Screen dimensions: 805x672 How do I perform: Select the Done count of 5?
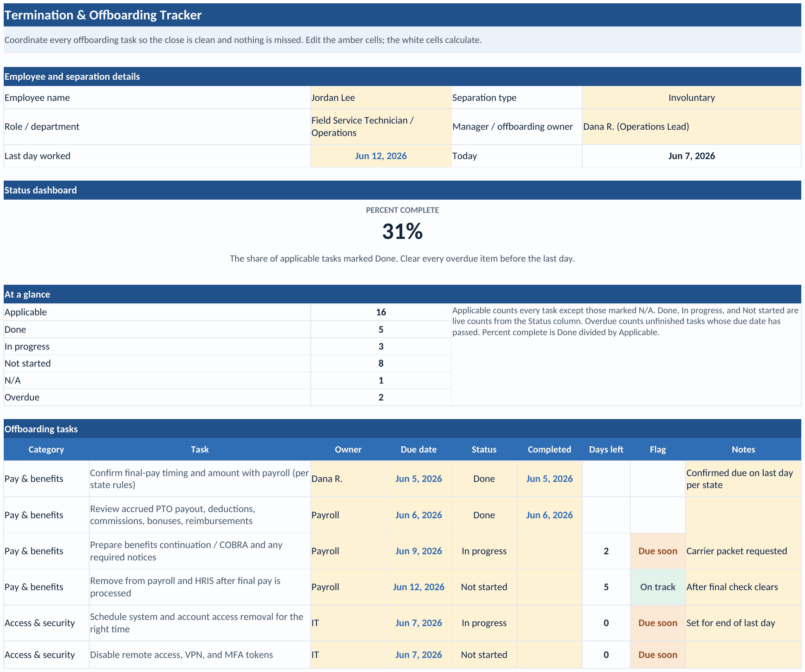coord(381,329)
